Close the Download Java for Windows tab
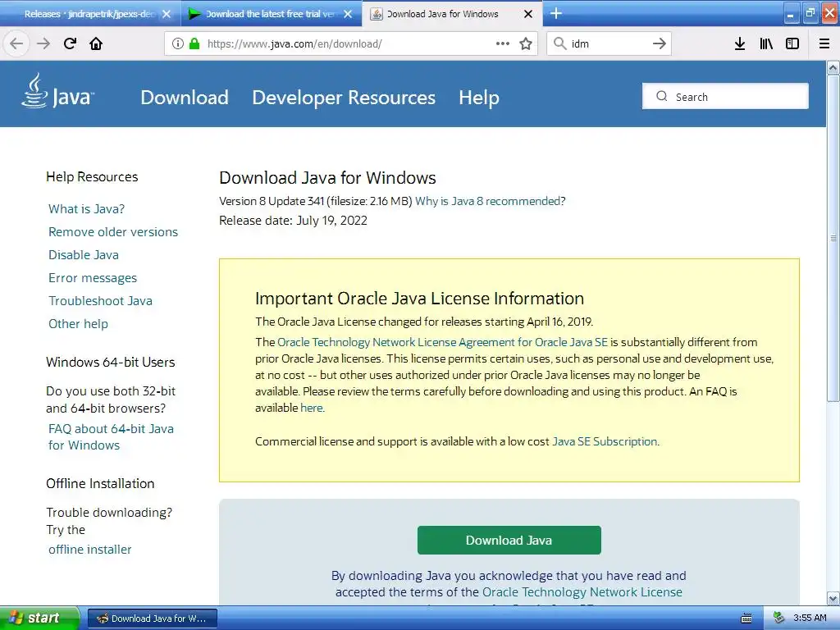This screenshot has height=630, width=840. (528, 14)
